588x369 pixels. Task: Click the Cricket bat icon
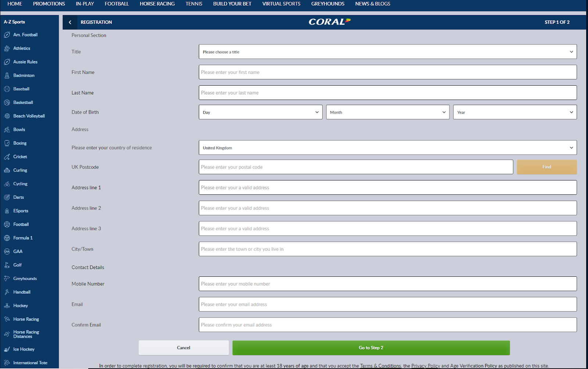[x=7, y=157]
